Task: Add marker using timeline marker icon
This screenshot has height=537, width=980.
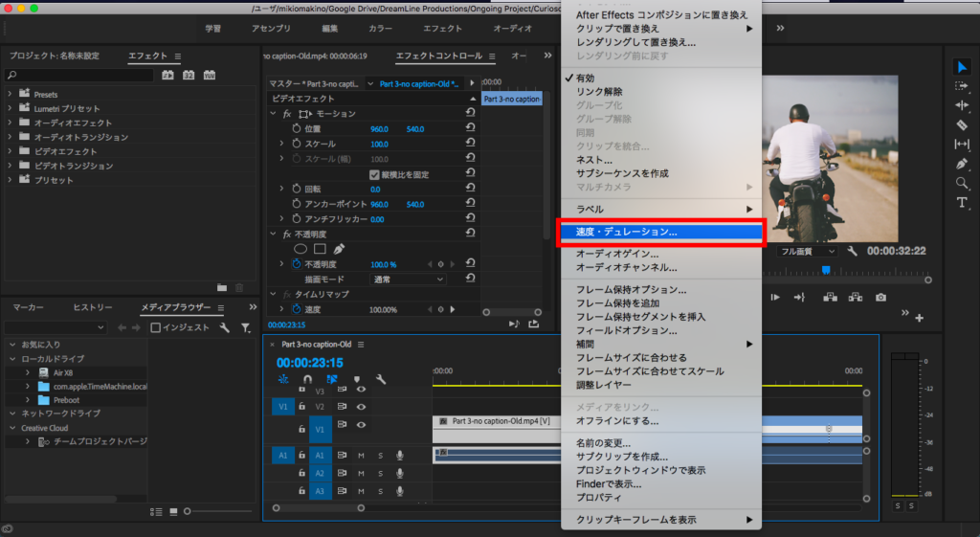Action: pos(357,379)
